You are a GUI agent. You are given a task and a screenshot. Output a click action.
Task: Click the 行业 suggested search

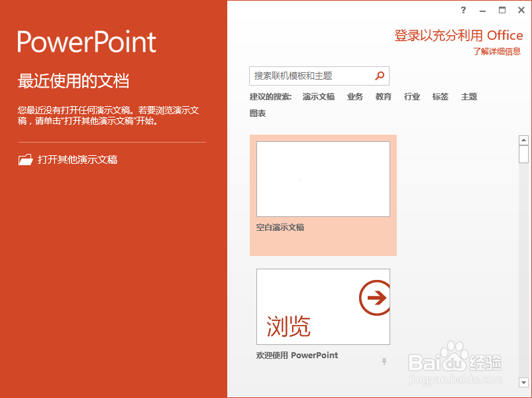[x=411, y=96]
